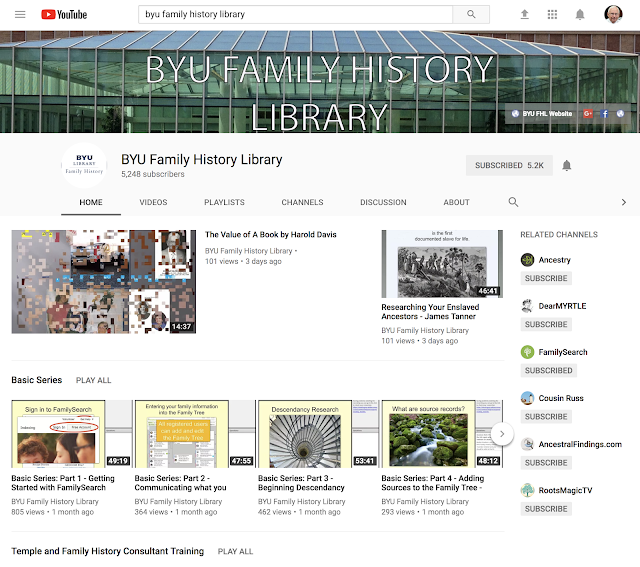Click Play All for Basic Series

pos(93,380)
